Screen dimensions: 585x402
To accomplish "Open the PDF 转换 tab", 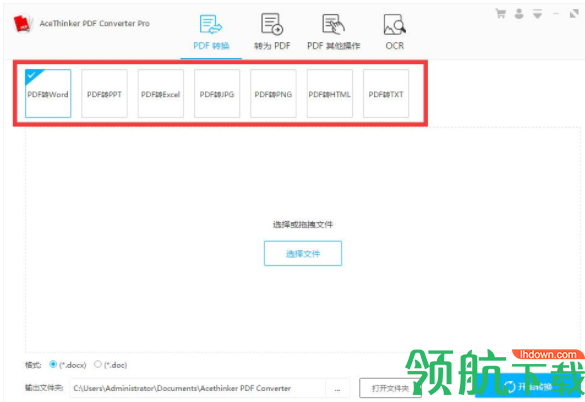I will point(211,33).
